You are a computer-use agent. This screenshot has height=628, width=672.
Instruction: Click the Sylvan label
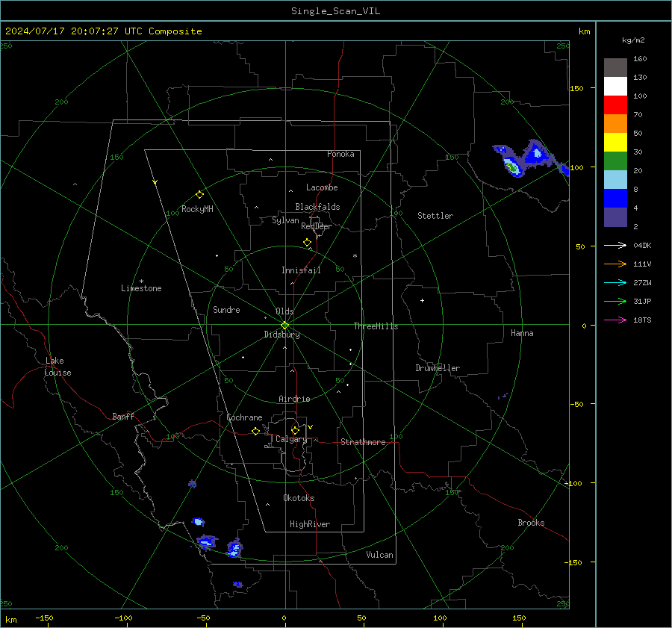tap(285, 220)
